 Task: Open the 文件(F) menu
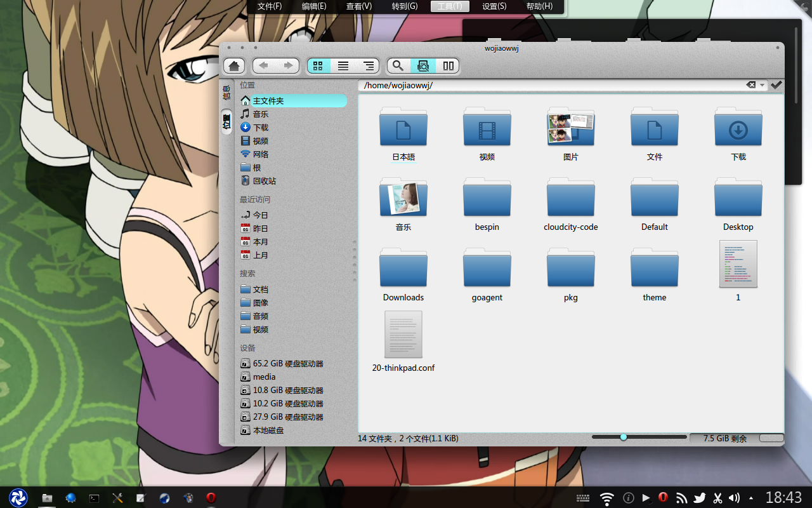click(x=270, y=6)
